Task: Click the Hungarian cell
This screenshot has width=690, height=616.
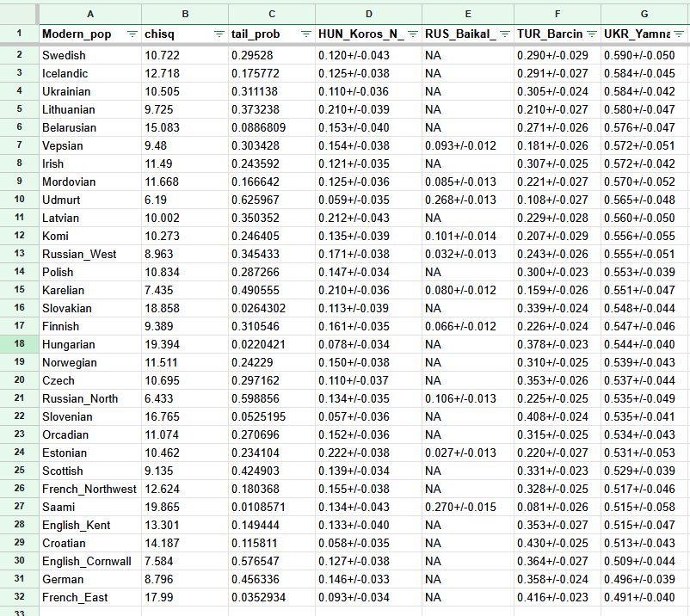Action: [x=90, y=344]
